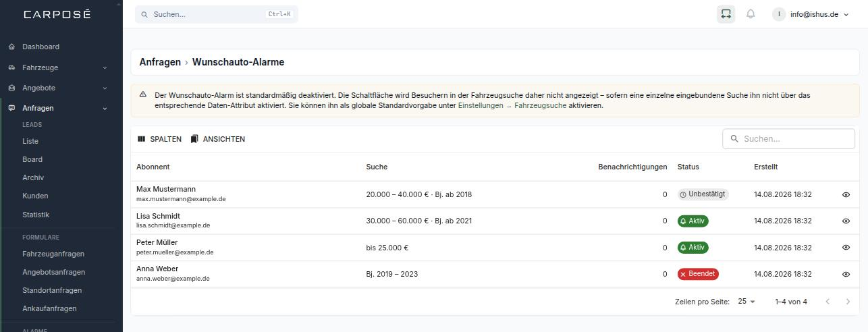Open Angebotsanfragen in sidebar
Image resolution: width=868 pixels, height=332 pixels.
tap(54, 272)
